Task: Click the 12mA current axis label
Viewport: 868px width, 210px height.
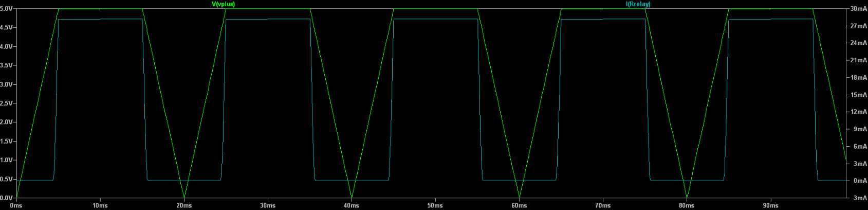Action: 859,112
